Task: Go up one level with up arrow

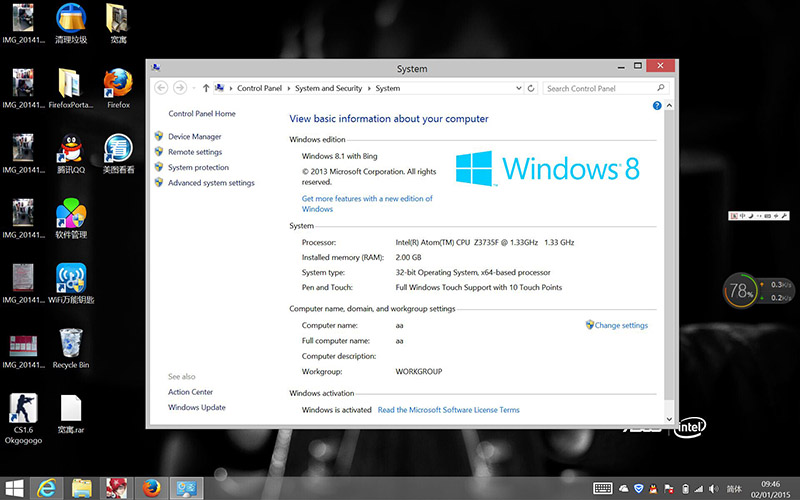Action: (x=206, y=88)
